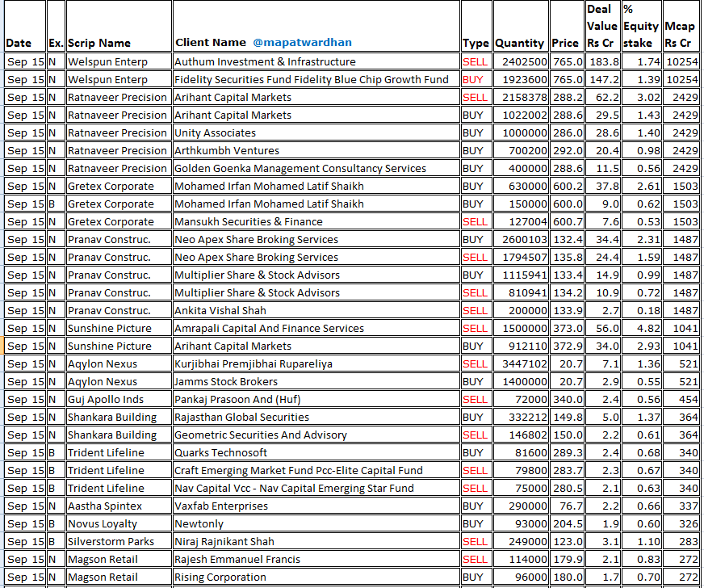Viewport: 704px width, 588px height.
Task: Click "Rajasthan Global Securities" client cell
Action: [316, 418]
